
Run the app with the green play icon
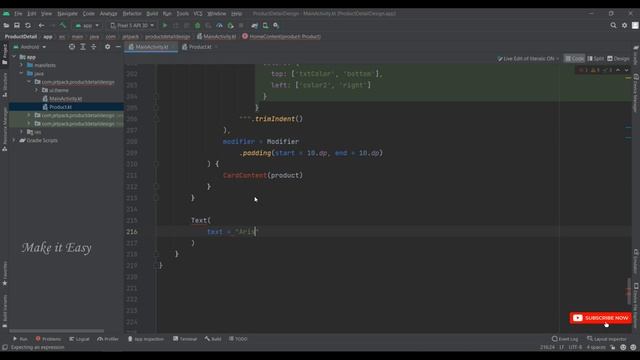[x=165, y=25]
